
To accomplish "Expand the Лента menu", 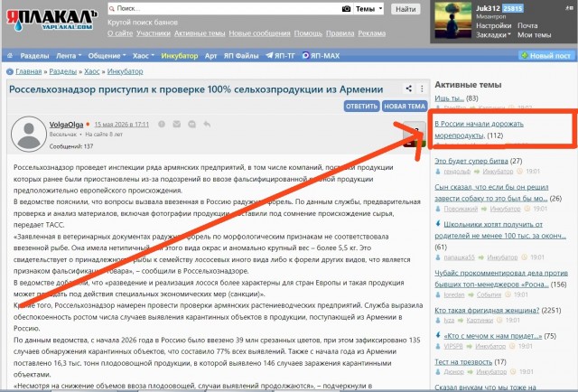I will click(69, 56).
